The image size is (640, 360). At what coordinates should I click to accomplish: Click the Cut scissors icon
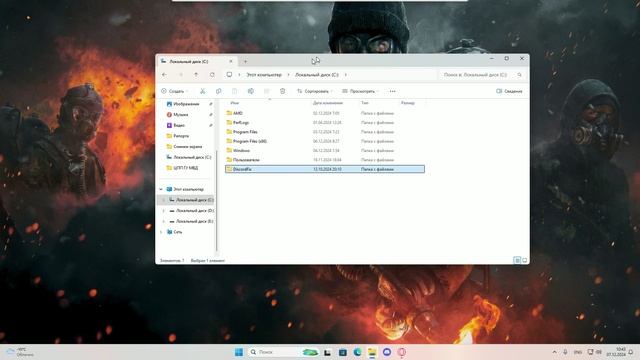[x=202, y=91]
